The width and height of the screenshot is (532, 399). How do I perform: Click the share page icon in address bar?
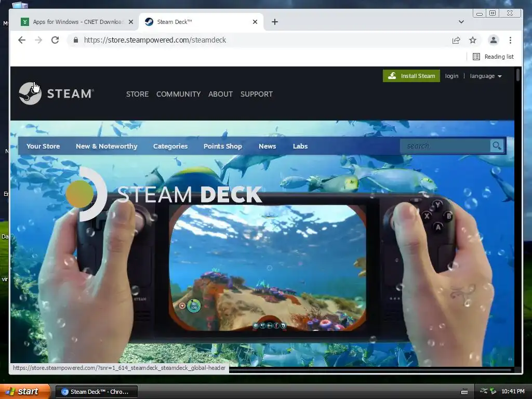pos(456,40)
